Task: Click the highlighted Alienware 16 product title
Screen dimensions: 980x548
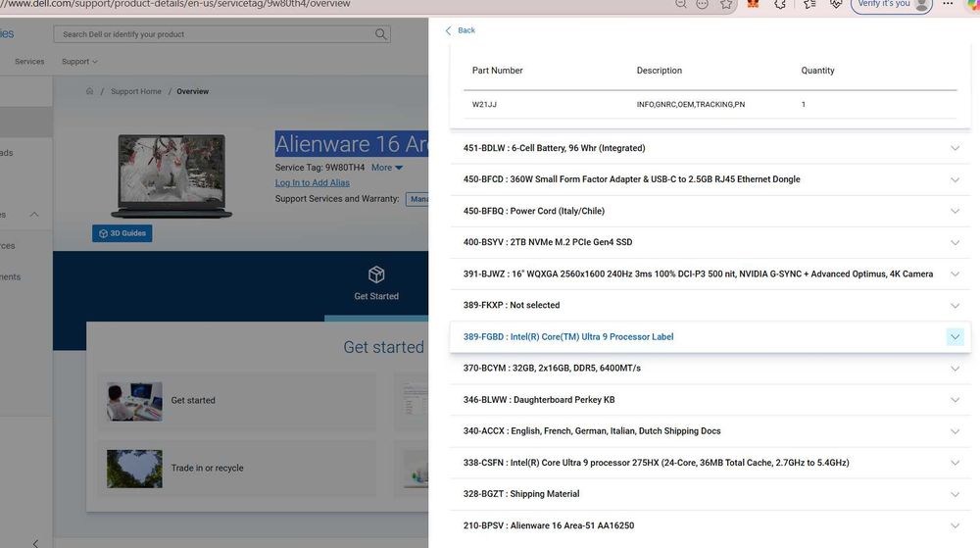Action: tap(352, 144)
